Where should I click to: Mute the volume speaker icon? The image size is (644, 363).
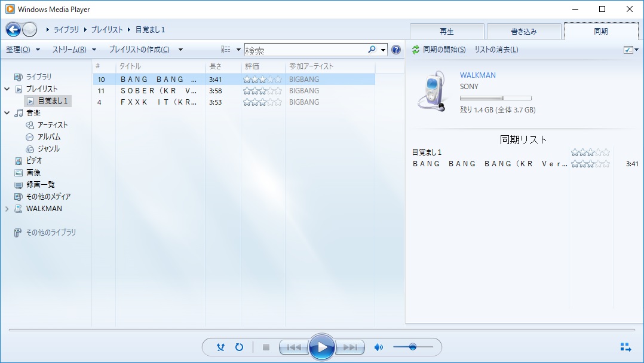[378, 347]
